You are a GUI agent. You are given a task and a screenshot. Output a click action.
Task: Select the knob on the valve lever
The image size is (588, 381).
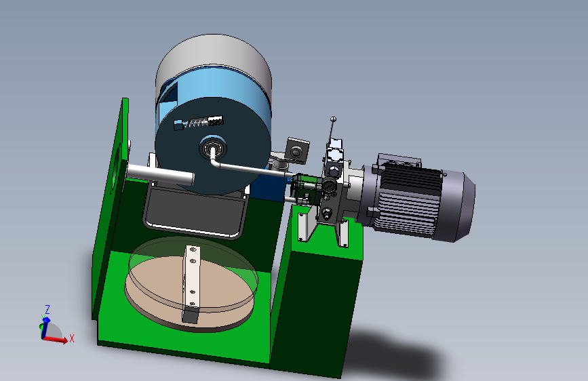334,119
